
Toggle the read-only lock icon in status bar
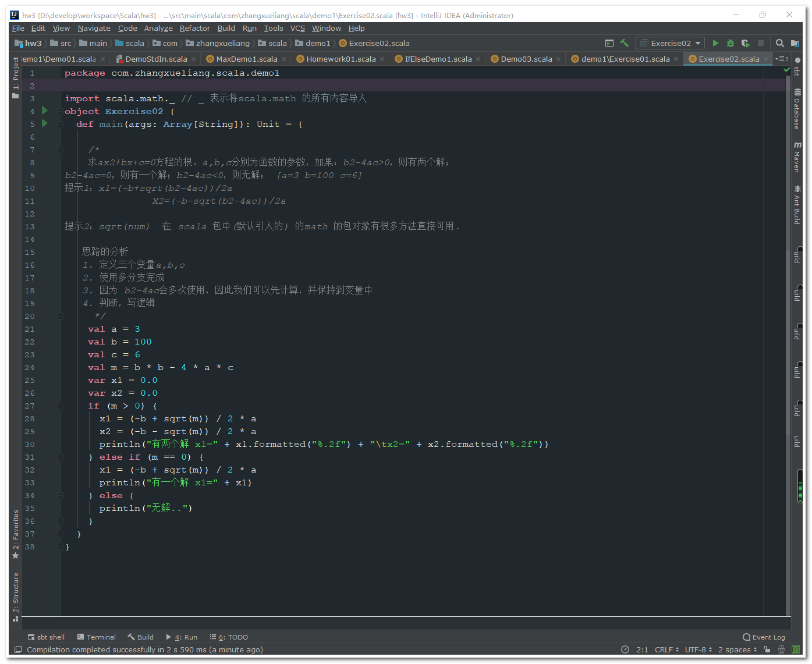767,649
